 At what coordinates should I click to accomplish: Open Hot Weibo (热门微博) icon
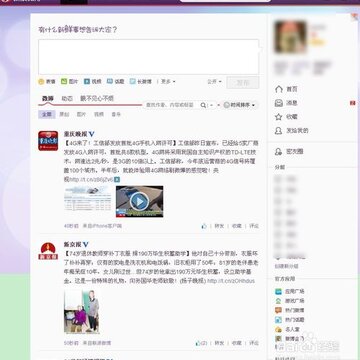pos(278,310)
